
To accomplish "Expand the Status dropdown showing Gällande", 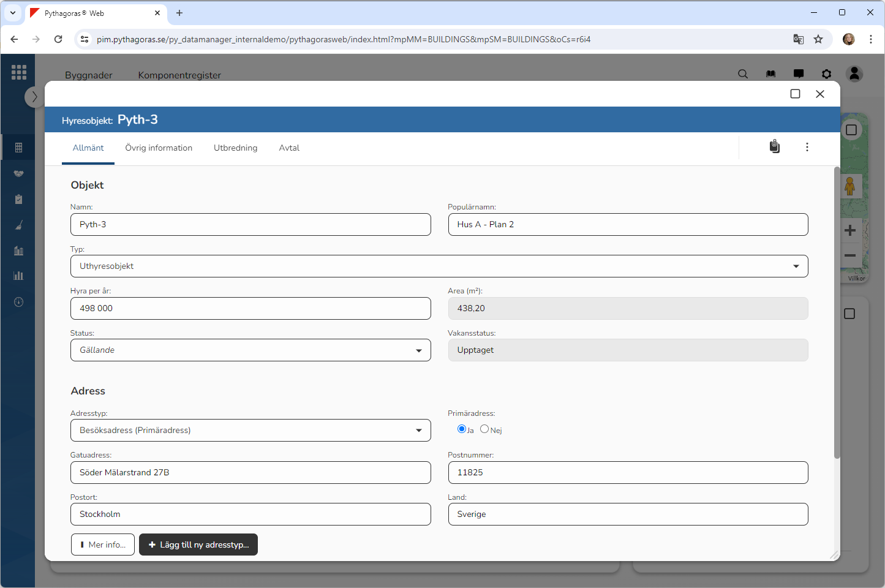I will point(250,350).
